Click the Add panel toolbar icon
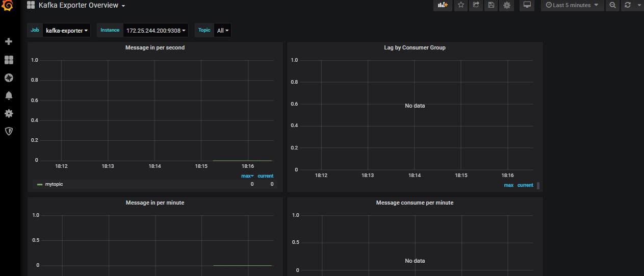Image resolution: width=644 pixels, height=276 pixels. pyautogui.click(x=443, y=5)
